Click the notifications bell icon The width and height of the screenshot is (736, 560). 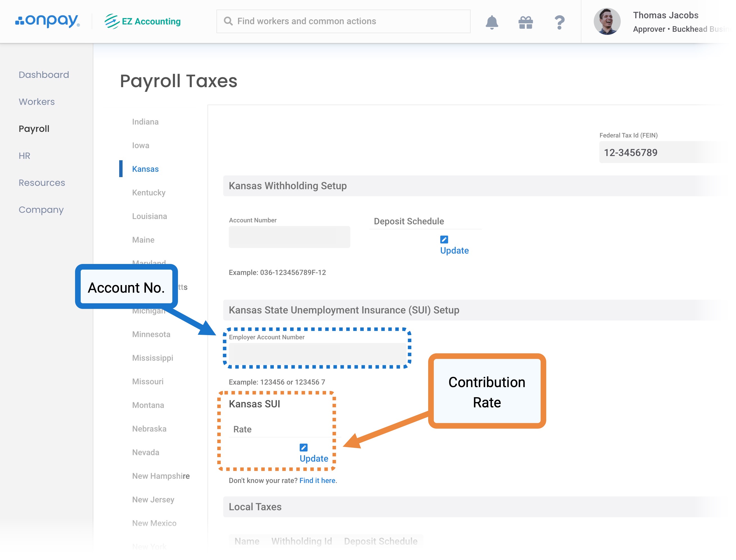491,22
